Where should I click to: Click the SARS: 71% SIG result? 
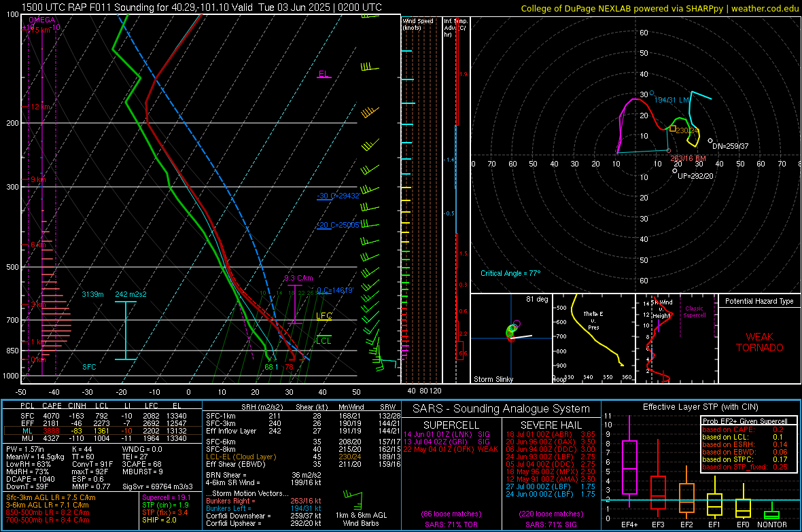tap(551, 525)
